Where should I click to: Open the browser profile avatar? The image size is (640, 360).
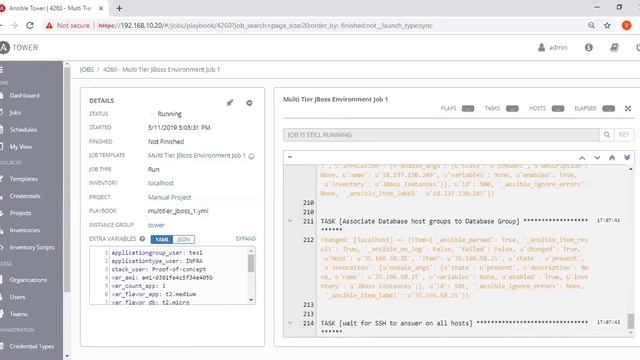(627, 25)
